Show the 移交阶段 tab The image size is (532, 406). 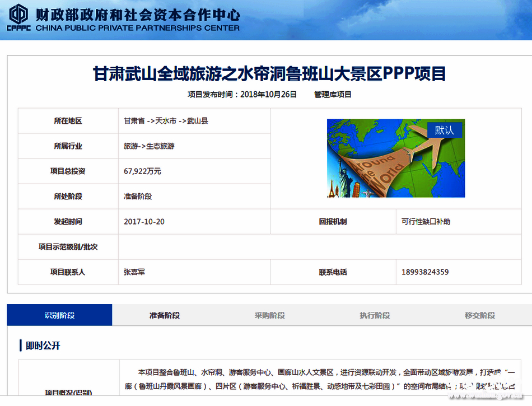click(479, 315)
